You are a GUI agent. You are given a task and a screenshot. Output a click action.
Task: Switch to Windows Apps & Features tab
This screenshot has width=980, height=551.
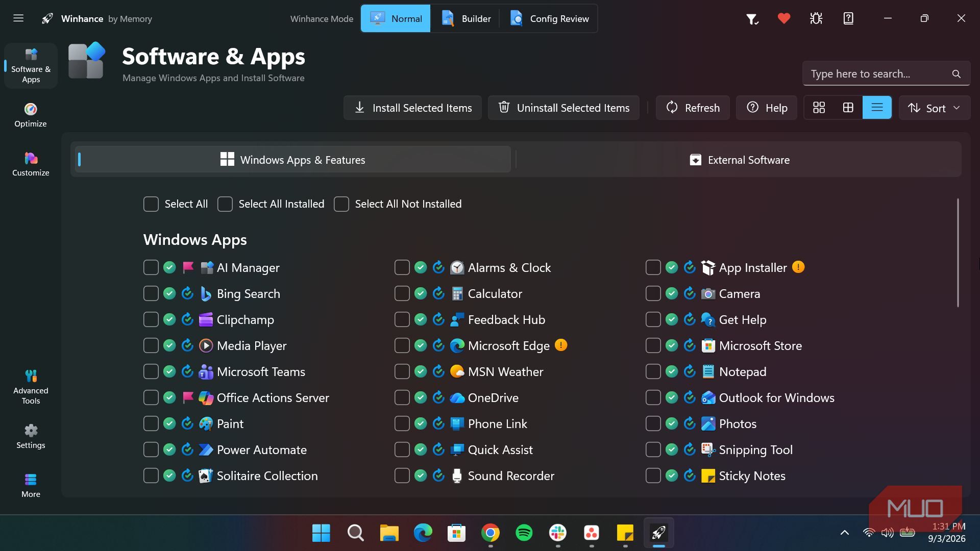coord(293,160)
